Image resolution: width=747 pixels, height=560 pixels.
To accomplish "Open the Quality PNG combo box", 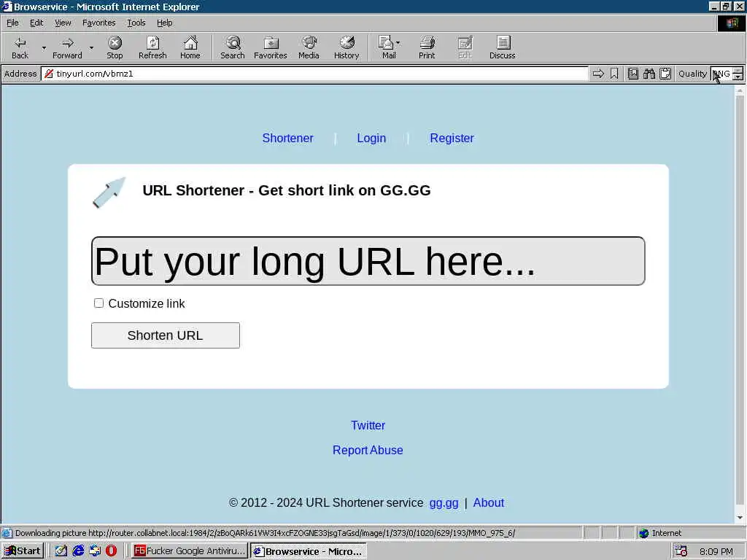I will 727,74.
